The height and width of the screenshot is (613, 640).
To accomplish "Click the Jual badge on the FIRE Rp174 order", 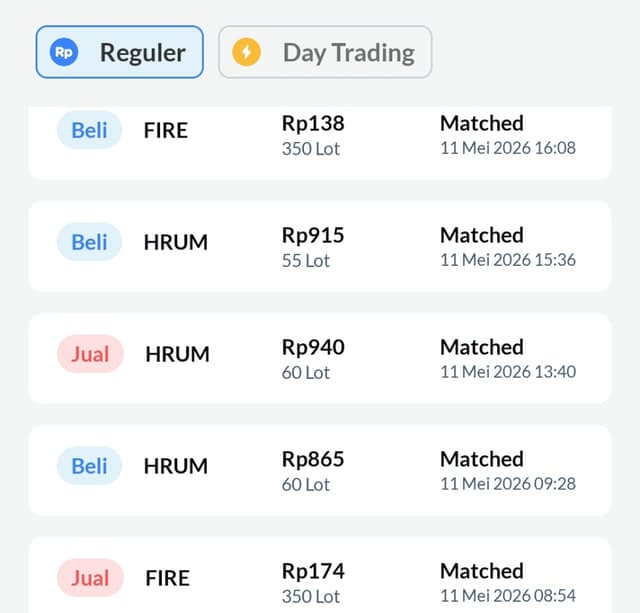I will [x=90, y=578].
